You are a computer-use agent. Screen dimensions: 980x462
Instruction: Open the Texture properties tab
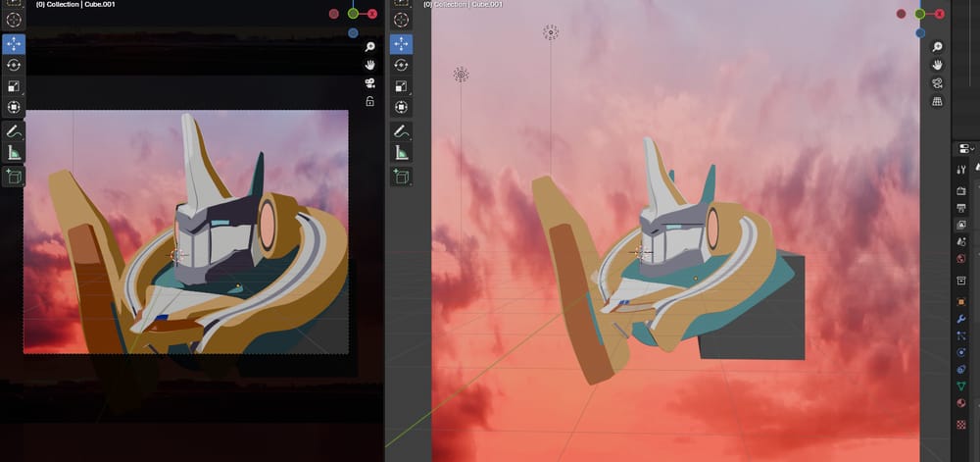961,425
